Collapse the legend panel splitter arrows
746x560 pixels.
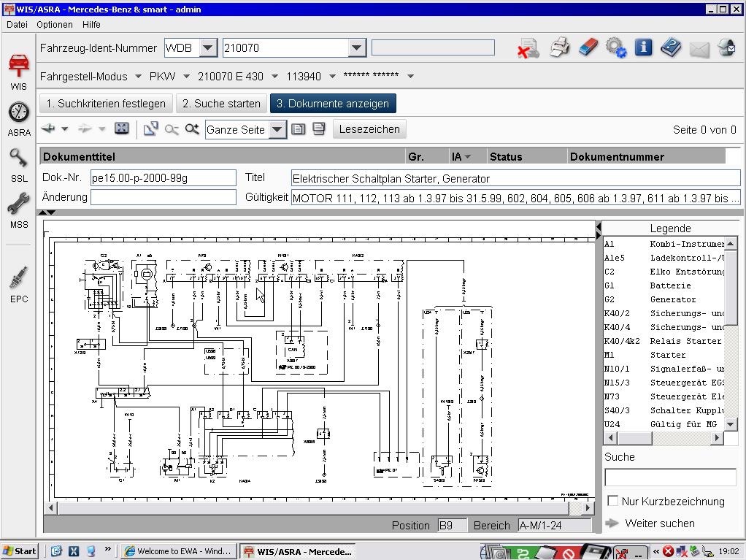pos(599,231)
